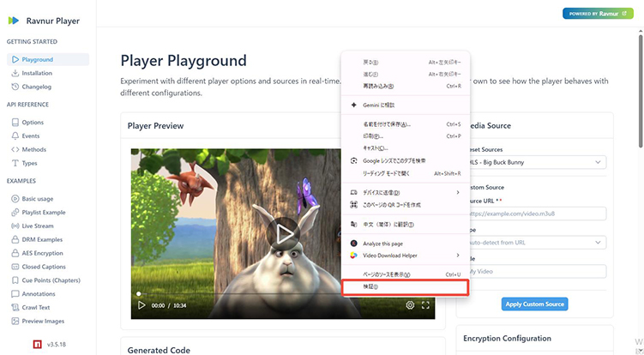
Task: Click the 00:00 / 10:34 time display
Action: [x=169, y=305]
